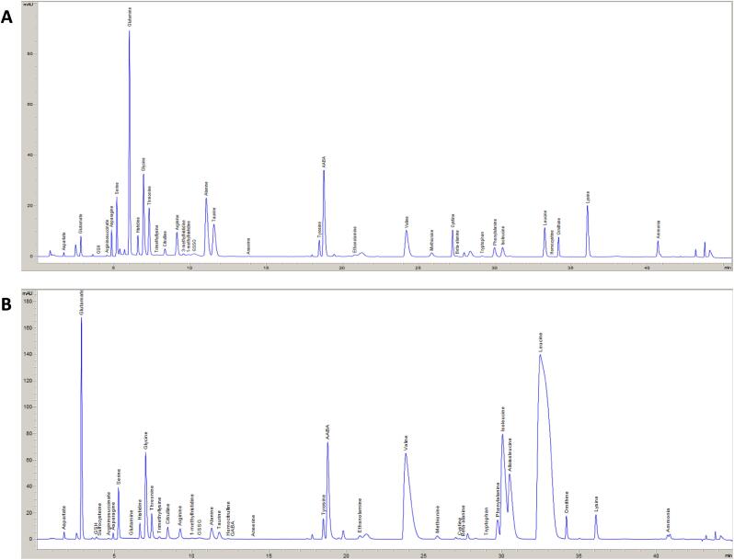
Task: Click the Aspartate label in panel A
Action: (x=64, y=241)
